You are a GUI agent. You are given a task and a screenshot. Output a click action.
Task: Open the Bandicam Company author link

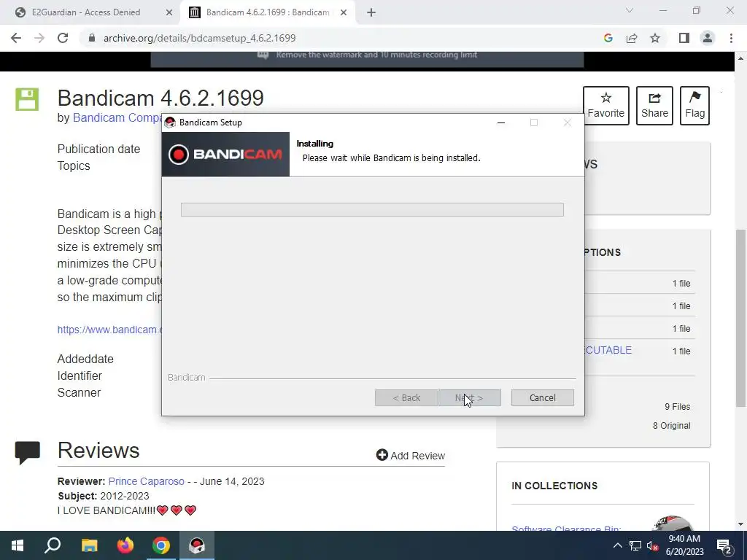(x=117, y=117)
